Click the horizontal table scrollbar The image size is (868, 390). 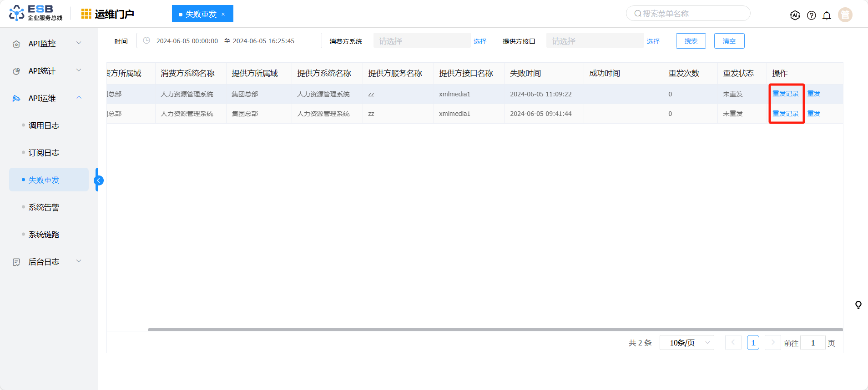tap(495, 329)
